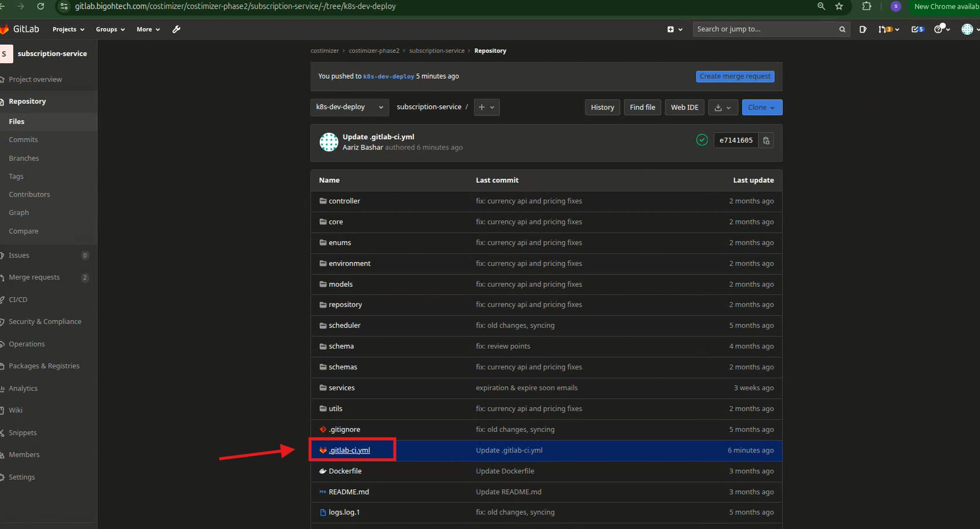
Task: Click the markdown icon beside README.md
Action: coord(323,492)
